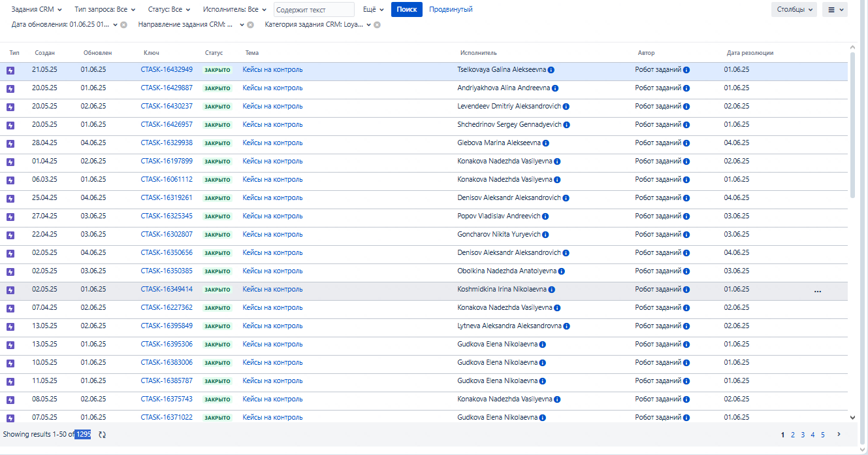Open actions ellipsis on Koshmidkina Irina row
868x455 pixels.
pyautogui.click(x=817, y=291)
